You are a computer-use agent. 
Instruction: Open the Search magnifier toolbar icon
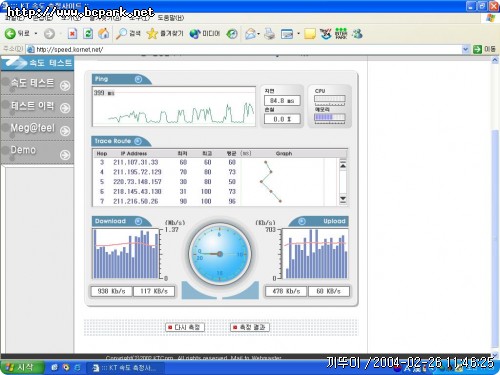tap(121, 33)
